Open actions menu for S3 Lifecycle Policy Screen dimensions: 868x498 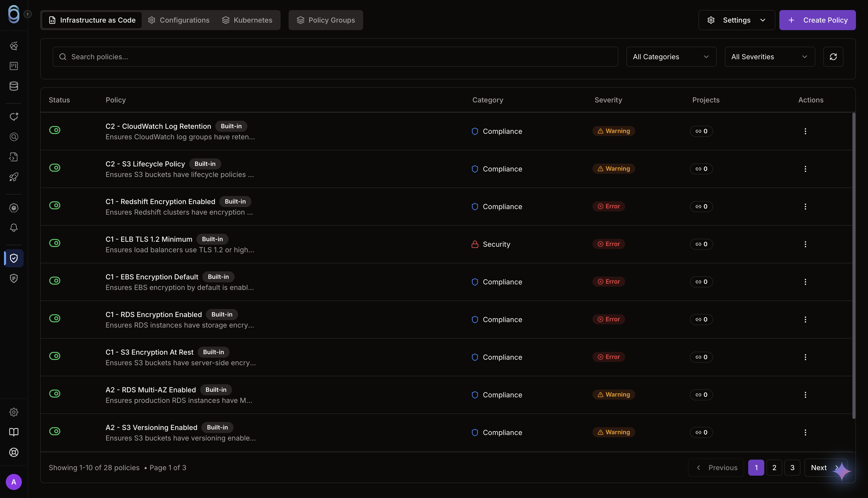pyautogui.click(x=805, y=169)
